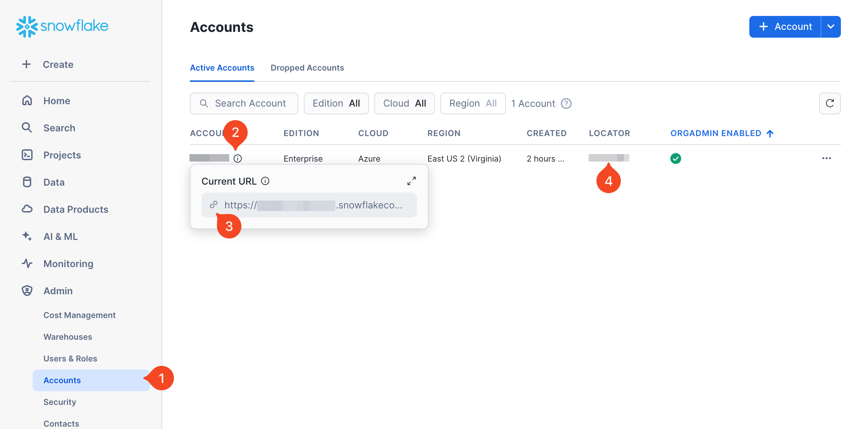This screenshot has height=429, width=868.
Task: Click the blurred account name
Action: (x=209, y=158)
